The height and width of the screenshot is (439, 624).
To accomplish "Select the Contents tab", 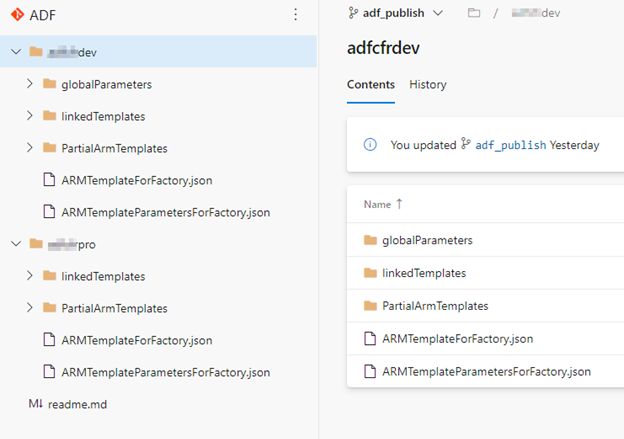I will click(x=370, y=85).
